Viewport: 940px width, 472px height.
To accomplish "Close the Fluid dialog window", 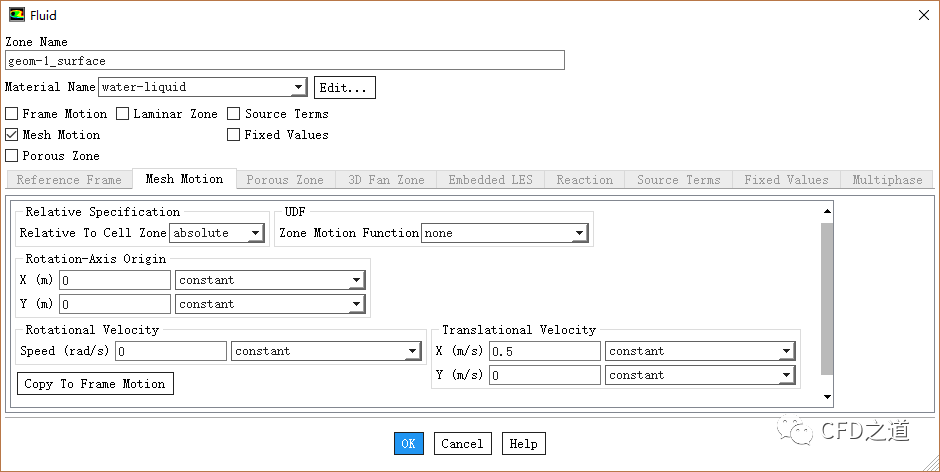I will click(x=921, y=15).
